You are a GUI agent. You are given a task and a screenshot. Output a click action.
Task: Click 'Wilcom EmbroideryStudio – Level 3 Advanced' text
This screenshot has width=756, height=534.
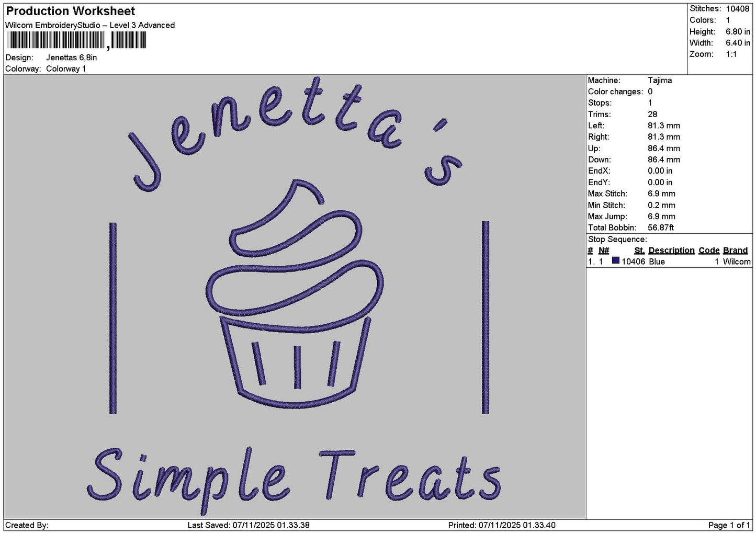coord(90,25)
